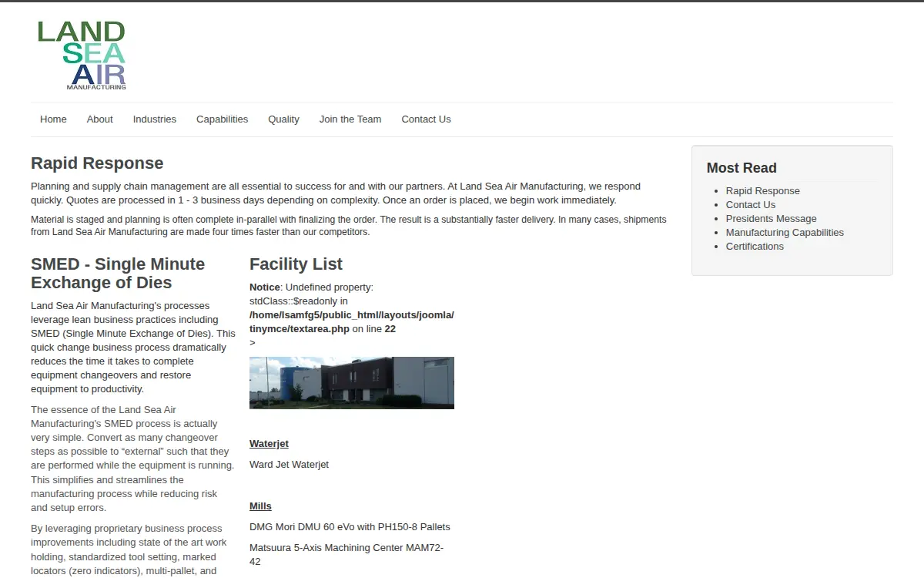
Task: Click the textarea.php file path in notice
Action: click(352, 322)
